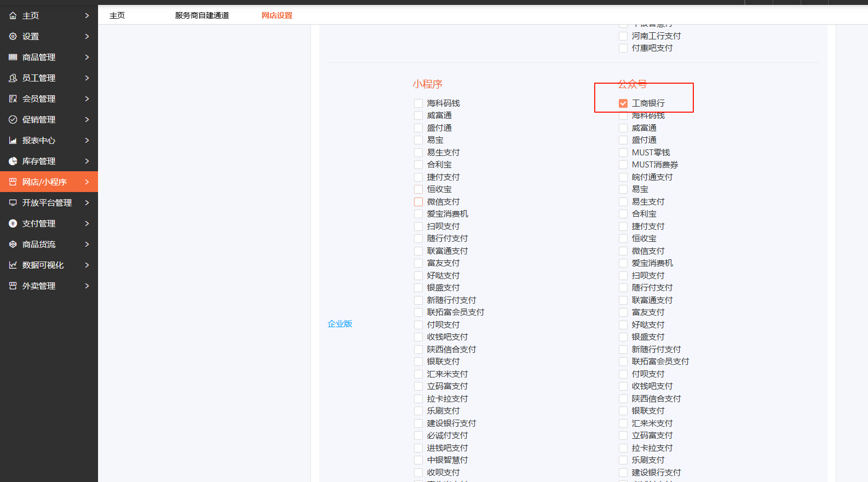Click the box icon beside 商品货流
The image size is (868, 482).
pos(13,245)
